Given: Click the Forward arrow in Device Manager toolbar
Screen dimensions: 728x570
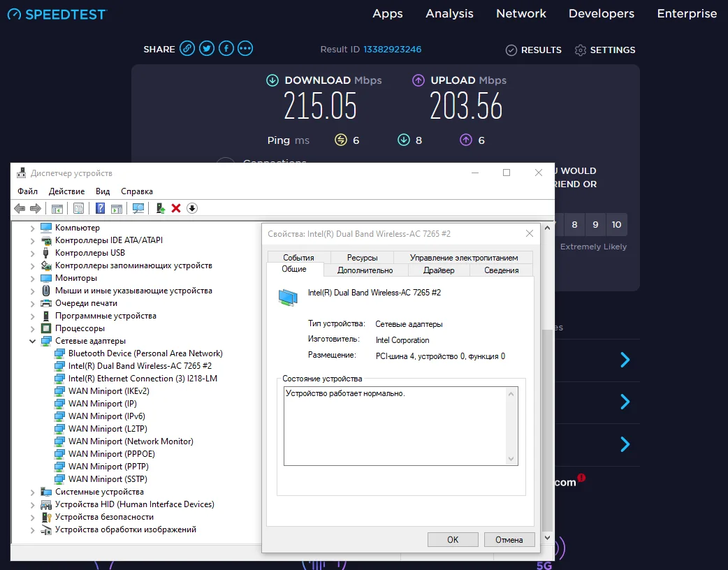Looking at the screenshot, I should click(x=36, y=208).
